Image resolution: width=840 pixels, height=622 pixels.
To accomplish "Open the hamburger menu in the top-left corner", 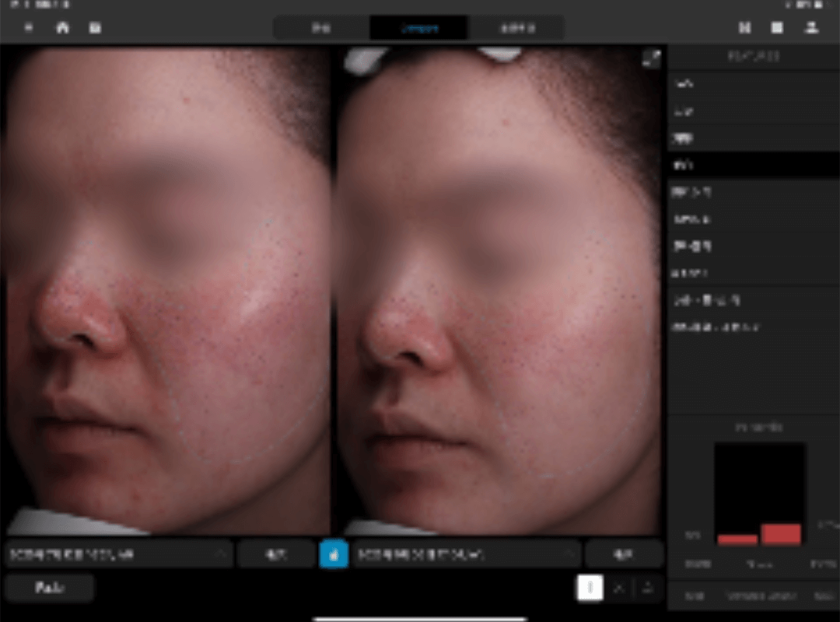I will click(30, 27).
